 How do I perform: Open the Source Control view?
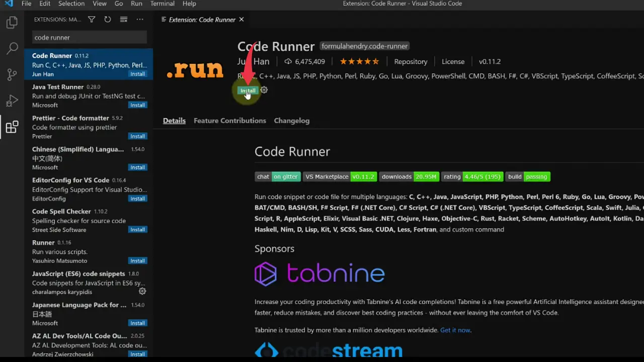12,75
